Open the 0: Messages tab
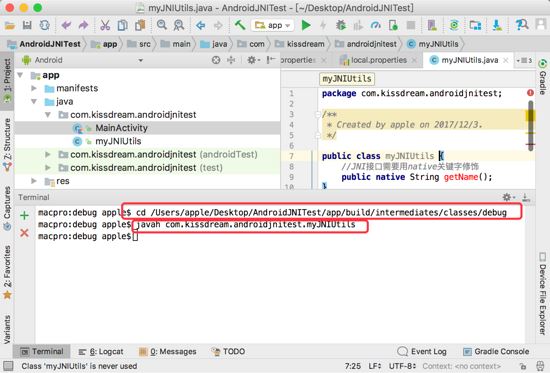The image size is (550, 373). [168, 351]
